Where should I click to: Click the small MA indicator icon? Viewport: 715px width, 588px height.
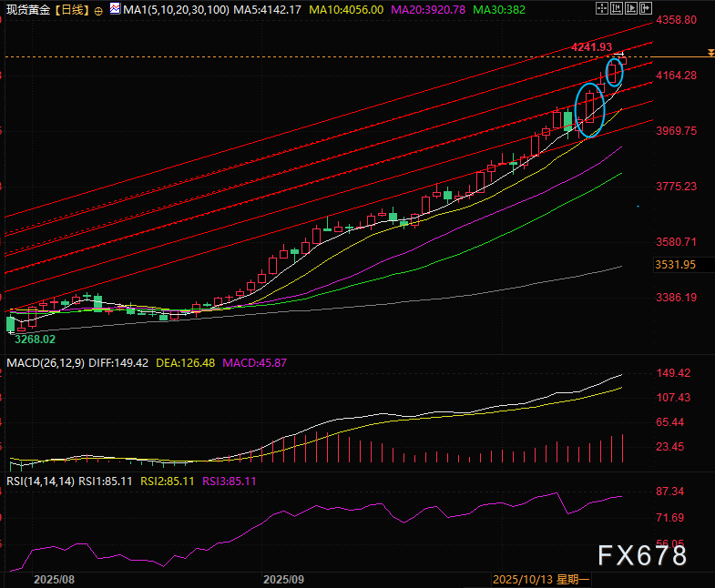coord(113,9)
